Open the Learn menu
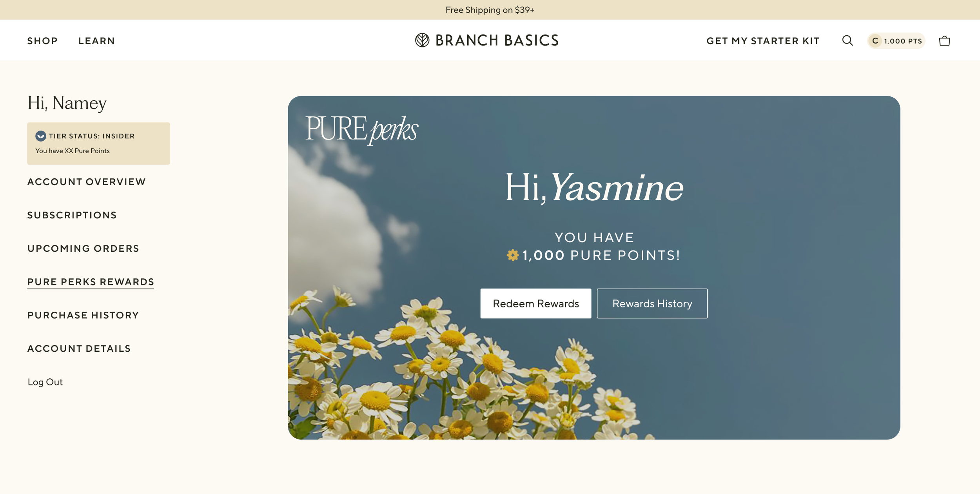The height and width of the screenshot is (494, 980). point(96,41)
